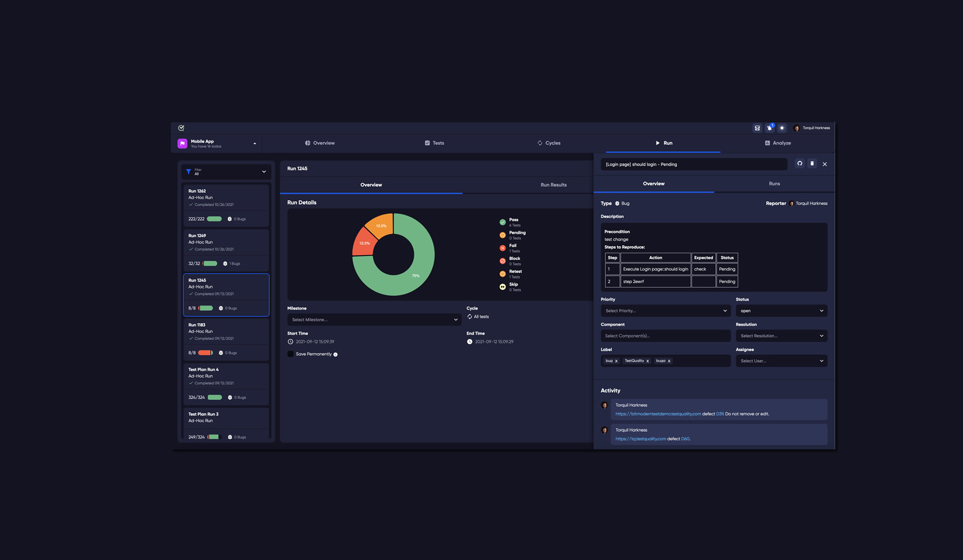This screenshot has width=963, height=560.
Task: Switch to the Run Results tab
Action: pos(553,185)
